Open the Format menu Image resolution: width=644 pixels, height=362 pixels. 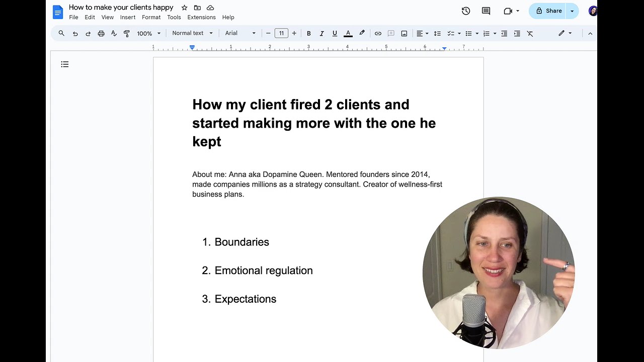click(151, 17)
